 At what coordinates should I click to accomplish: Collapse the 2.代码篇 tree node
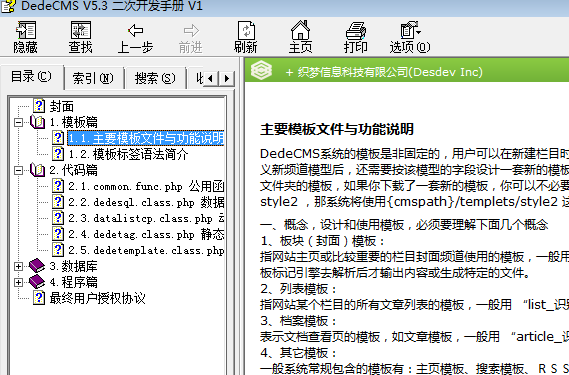(18, 170)
